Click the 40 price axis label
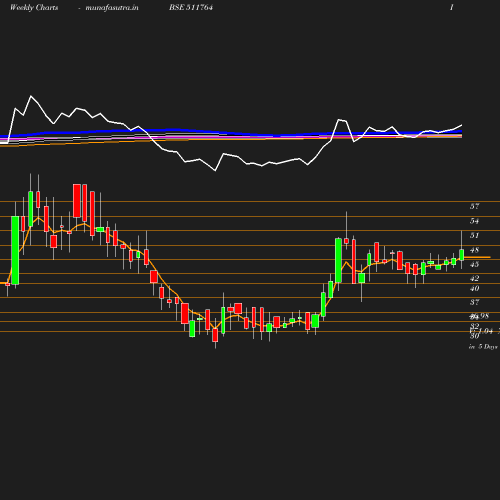This screenshot has height=500, width=500. (474, 288)
